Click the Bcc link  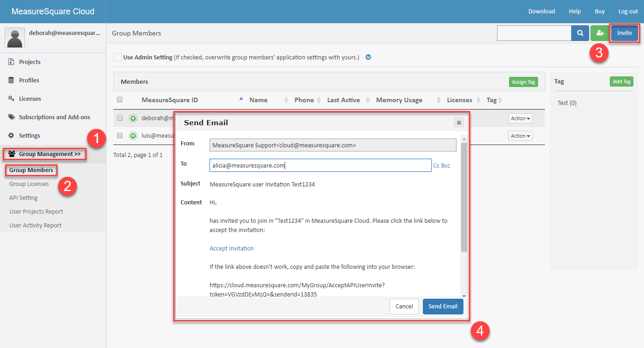point(445,166)
